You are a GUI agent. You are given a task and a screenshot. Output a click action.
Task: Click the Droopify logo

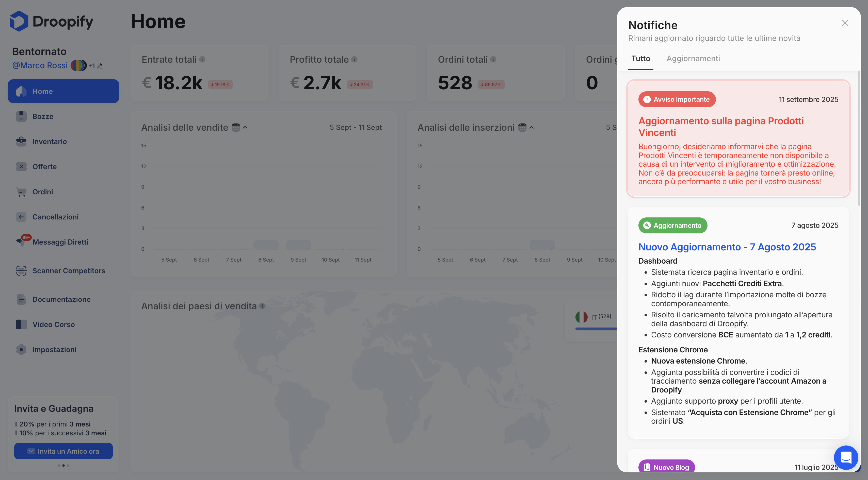point(51,21)
